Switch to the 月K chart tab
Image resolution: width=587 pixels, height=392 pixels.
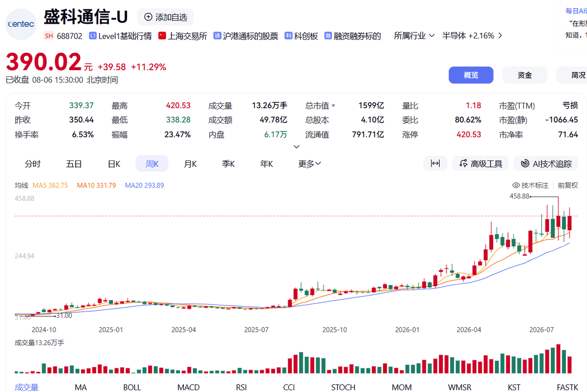(190, 164)
